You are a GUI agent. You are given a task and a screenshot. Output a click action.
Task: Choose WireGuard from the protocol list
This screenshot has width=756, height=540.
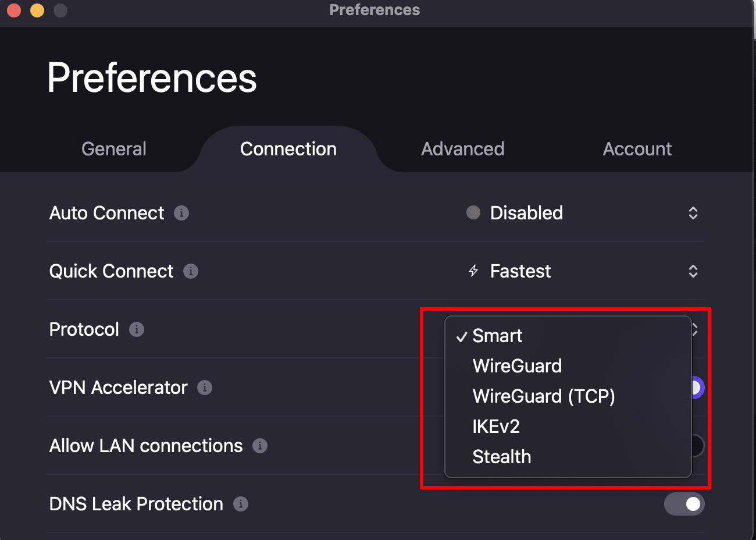[x=517, y=366]
